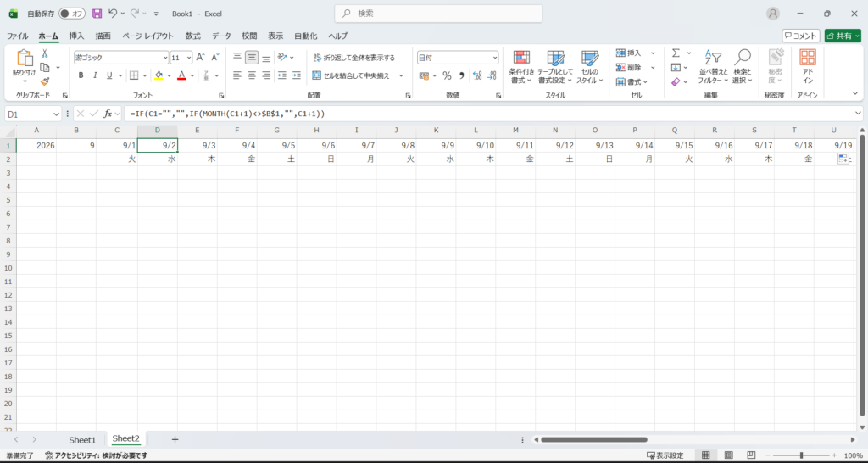
Task: Click the search box labeled 検索
Action: tap(438, 14)
